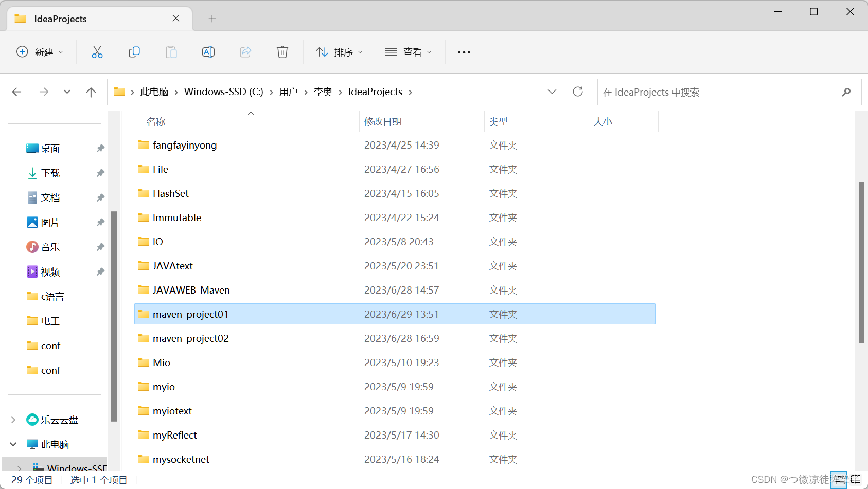Sort by 修改日期 column header

tap(383, 122)
